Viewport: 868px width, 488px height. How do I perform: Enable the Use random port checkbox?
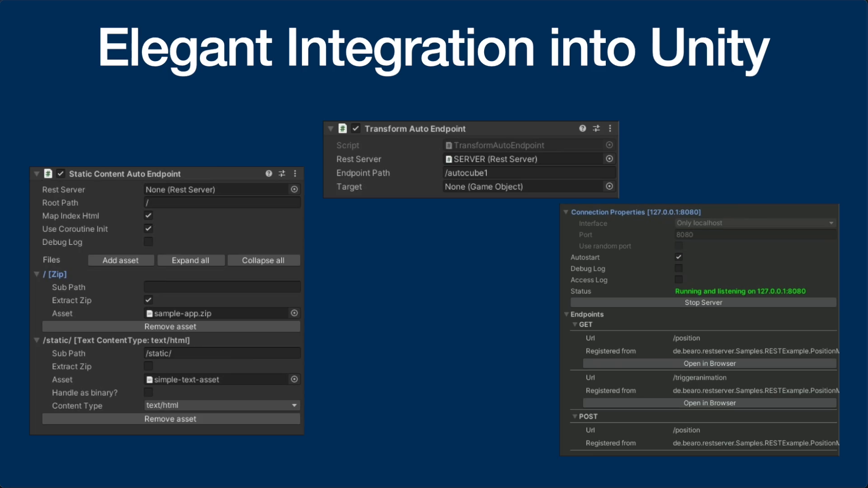(679, 246)
